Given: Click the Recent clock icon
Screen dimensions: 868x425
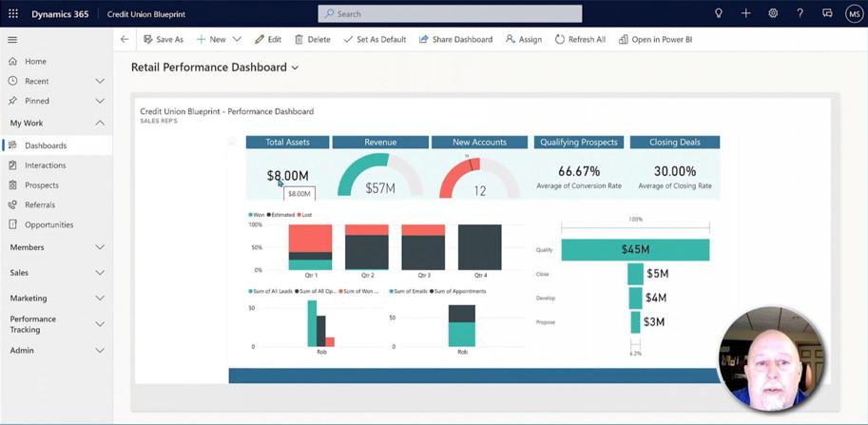Looking at the screenshot, I should [x=12, y=82].
